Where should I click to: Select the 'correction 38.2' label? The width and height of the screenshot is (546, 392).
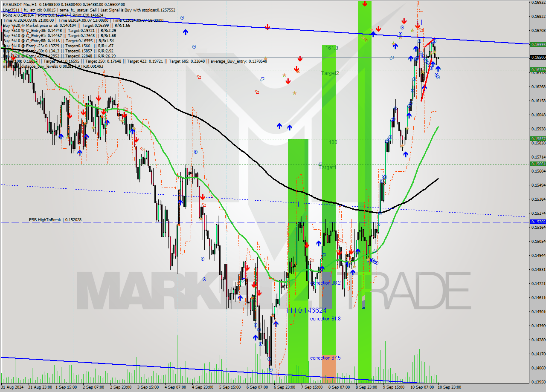[x=325, y=283]
